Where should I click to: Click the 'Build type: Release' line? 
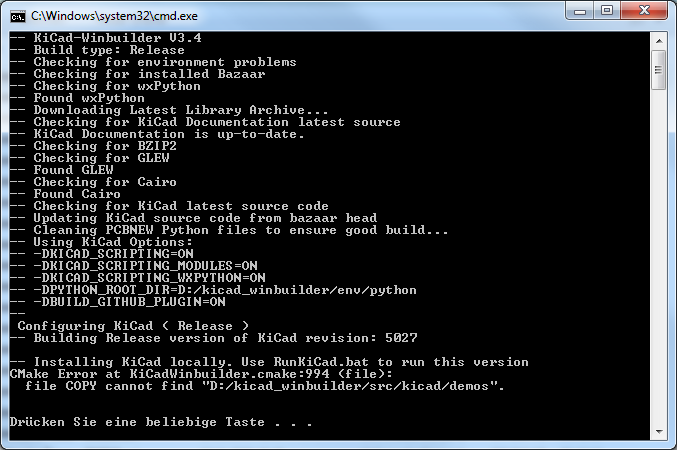point(97,50)
